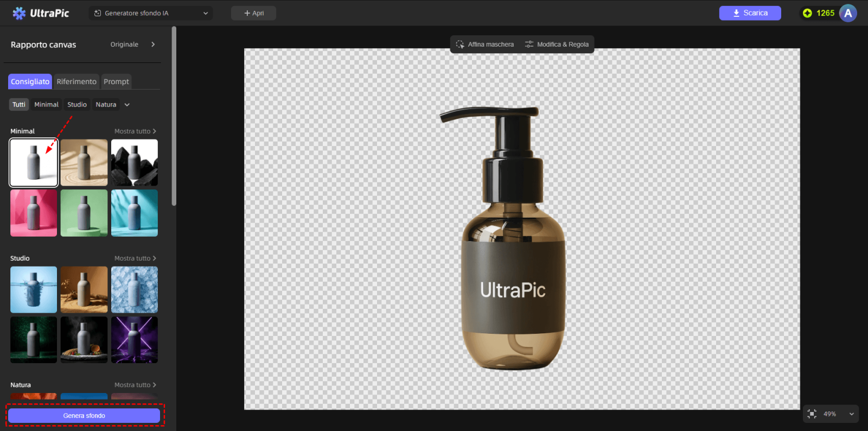The height and width of the screenshot is (431, 868).
Task: Click Mostra tutto for Natura section
Action: pyautogui.click(x=135, y=385)
